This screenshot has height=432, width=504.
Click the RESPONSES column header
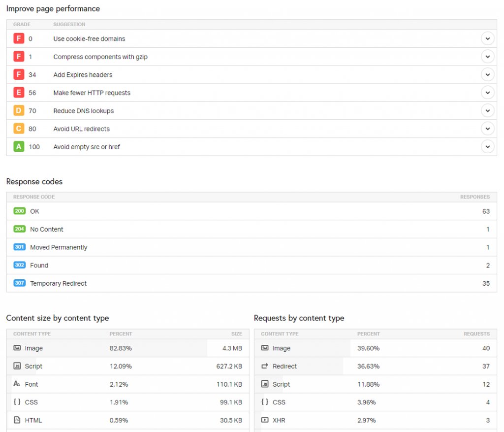click(475, 197)
